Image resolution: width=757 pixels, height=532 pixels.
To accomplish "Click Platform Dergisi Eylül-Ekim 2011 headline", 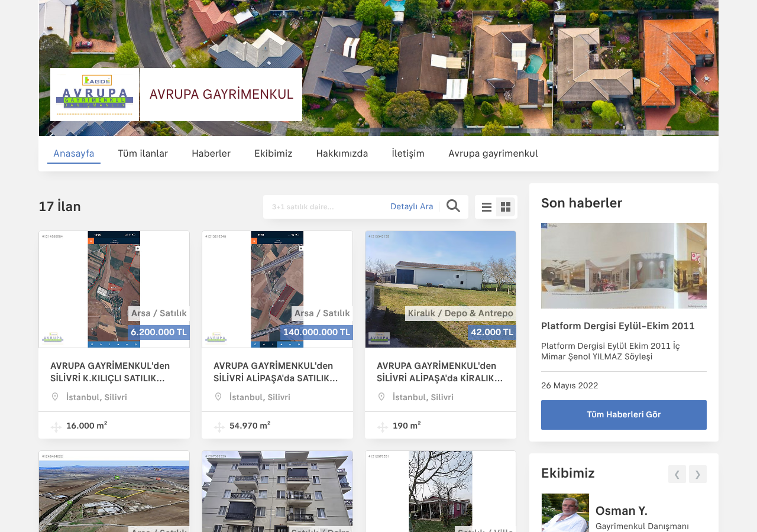I will (618, 326).
